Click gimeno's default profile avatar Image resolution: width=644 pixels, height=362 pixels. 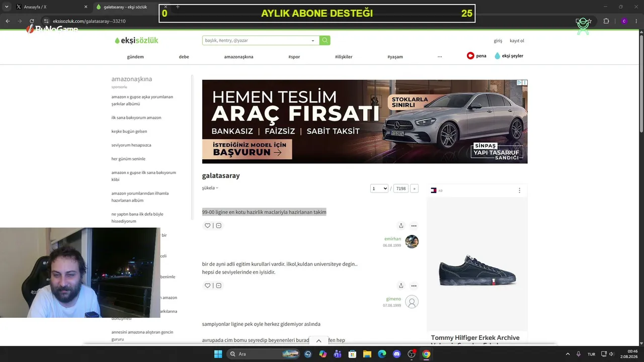tap(412, 302)
